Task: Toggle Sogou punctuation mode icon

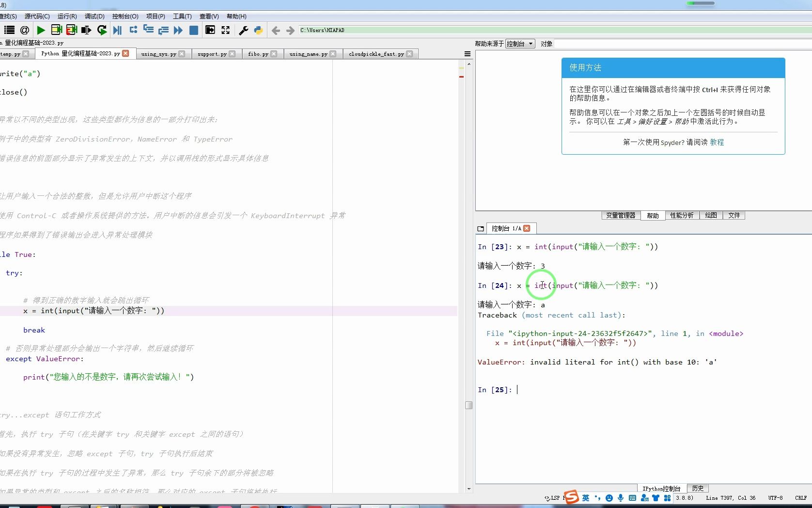Action: pos(597,498)
